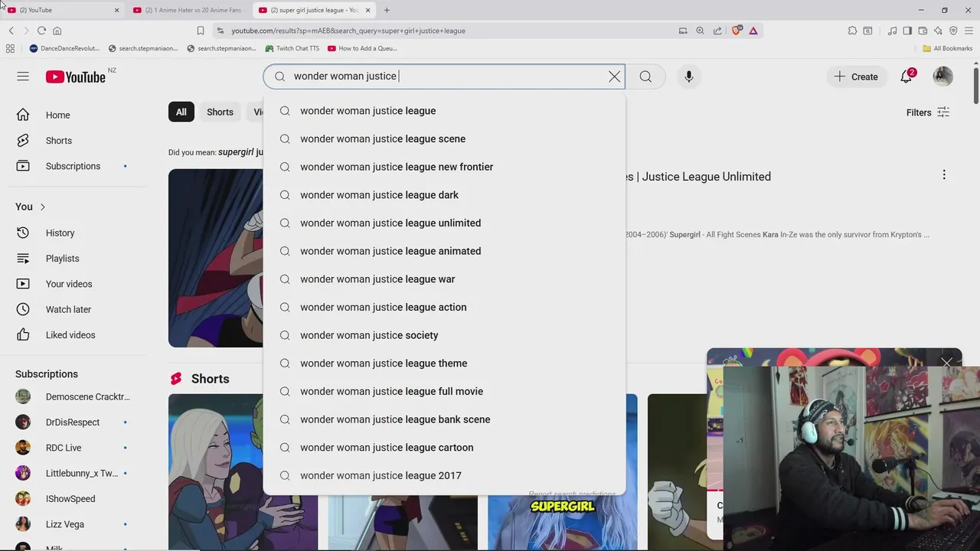The image size is (980, 551).
Task: Open the Filters options icon
Action: pos(943,112)
